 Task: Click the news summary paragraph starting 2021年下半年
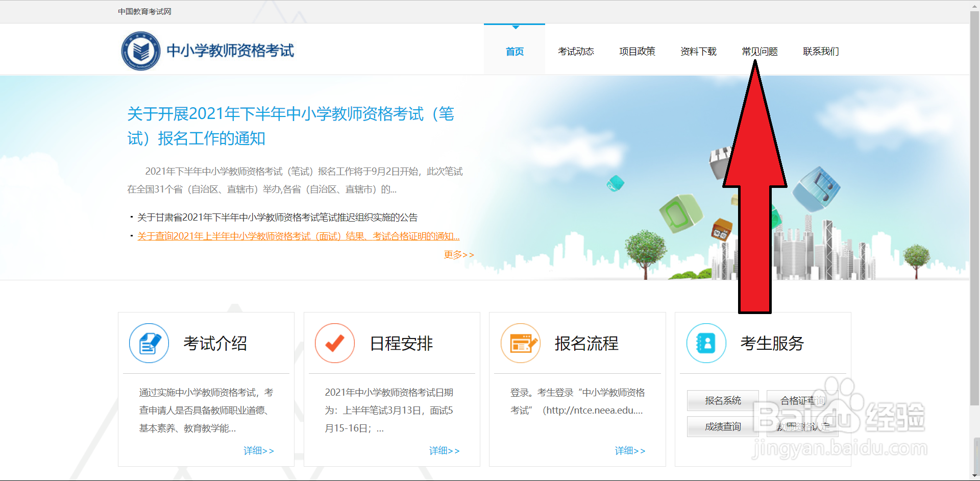(295, 180)
